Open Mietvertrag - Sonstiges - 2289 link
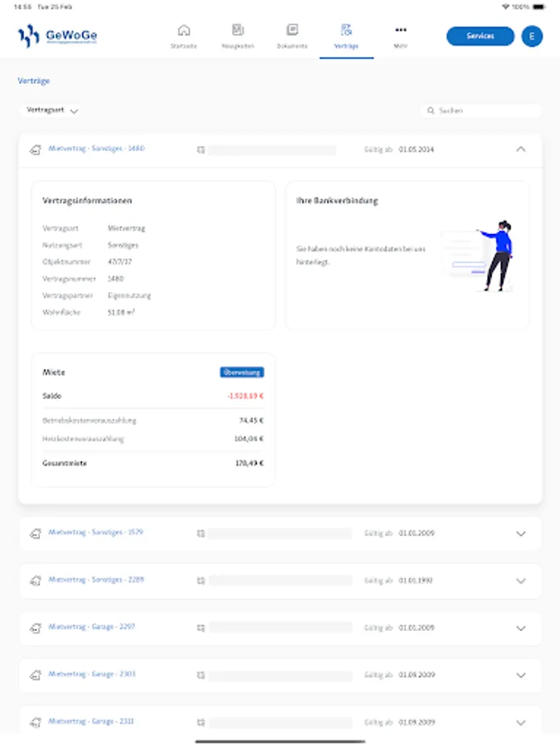560x747 pixels. [x=95, y=579]
